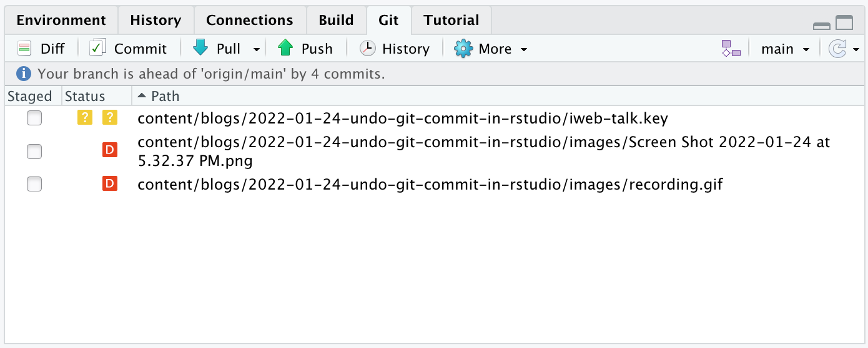Stage the deleted recording.gif file
The image size is (868, 348).
(x=34, y=184)
